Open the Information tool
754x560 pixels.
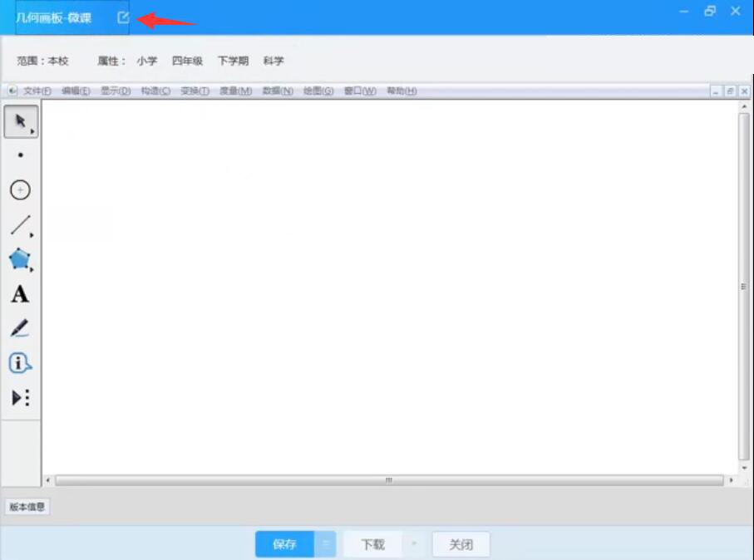(21, 361)
